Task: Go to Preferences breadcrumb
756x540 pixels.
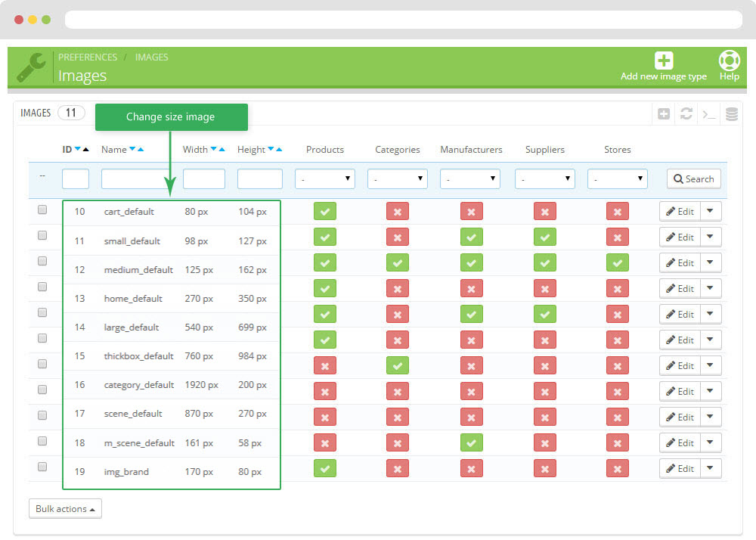Action: click(88, 57)
